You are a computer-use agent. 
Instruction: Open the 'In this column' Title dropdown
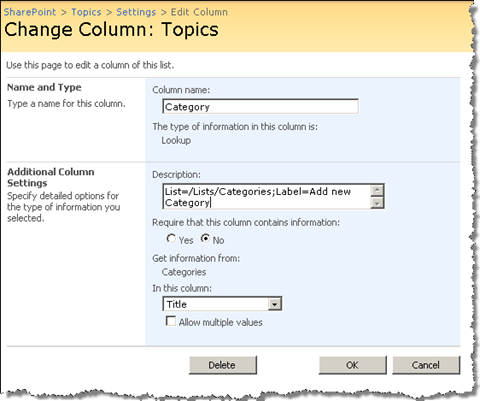222,304
